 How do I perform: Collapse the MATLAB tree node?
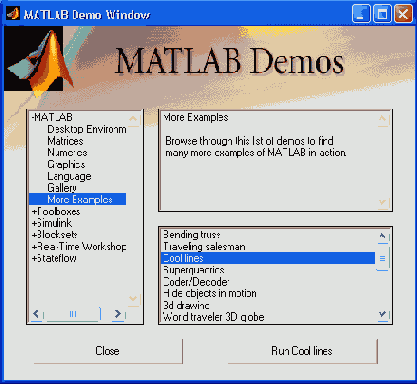[52, 117]
